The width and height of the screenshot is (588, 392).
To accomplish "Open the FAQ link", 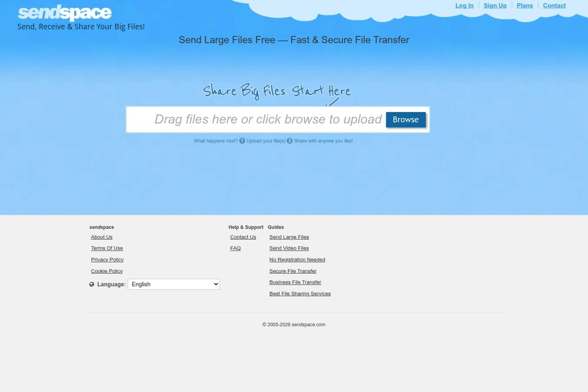I will [236, 248].
